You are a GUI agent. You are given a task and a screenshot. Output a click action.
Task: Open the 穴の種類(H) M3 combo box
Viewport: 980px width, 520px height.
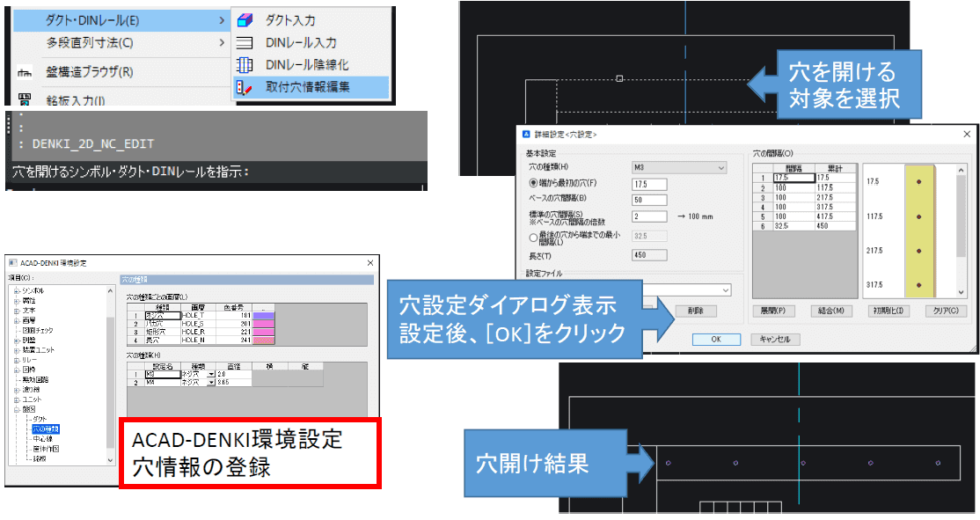[679, 167]
